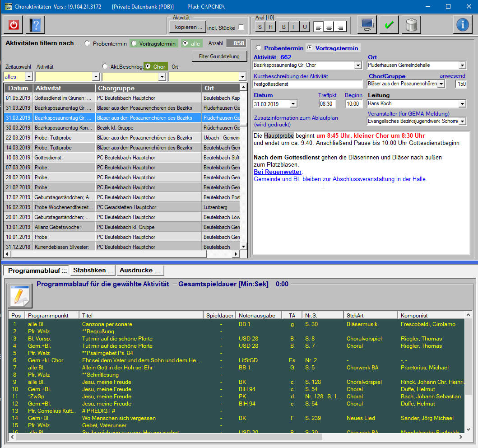Select row '31.12.2018 Kurrendeblasen Silvester'

pyautogui.click(x=122, y=247)
